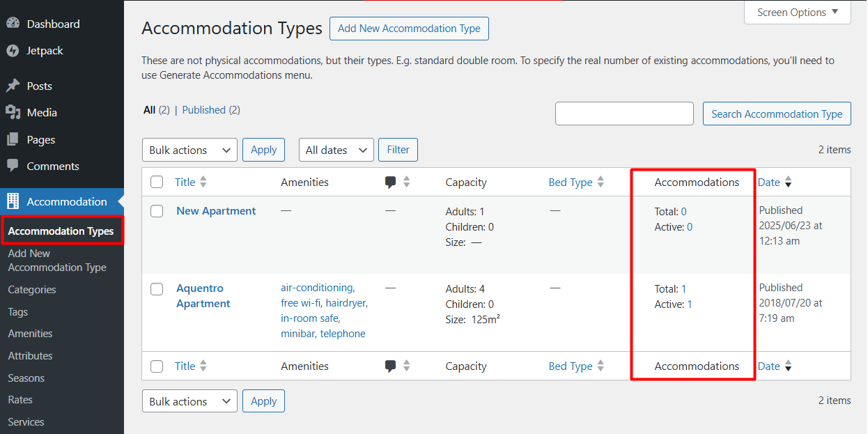Screen dimensions: 868x434
Task: Click the minibar amenity link
Action: coord(299,334)
